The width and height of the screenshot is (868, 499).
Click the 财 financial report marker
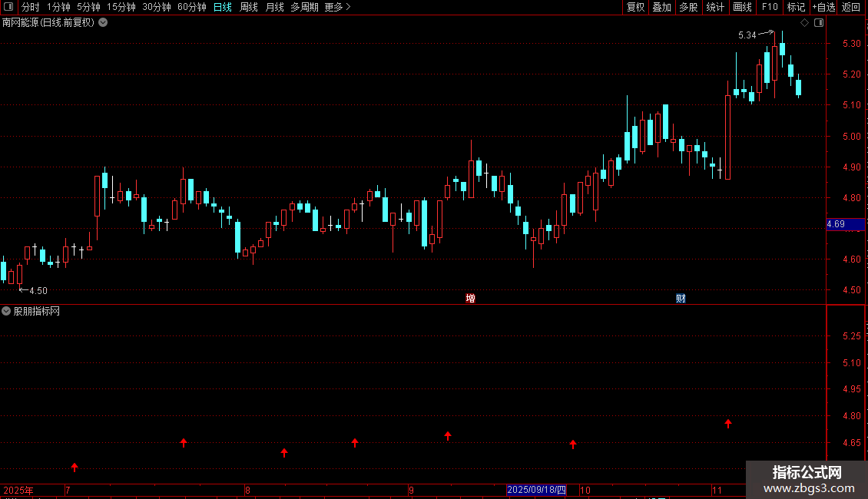[x=681, y=299]
